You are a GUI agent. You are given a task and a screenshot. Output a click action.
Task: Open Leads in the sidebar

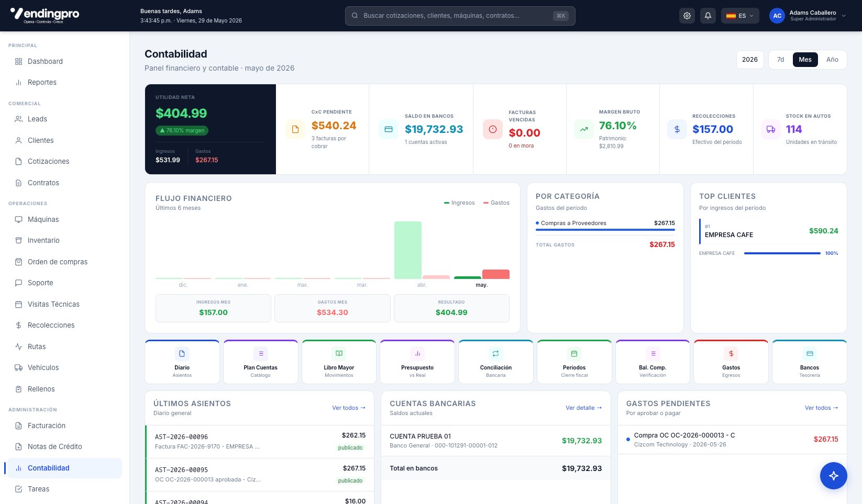pyautogui.click(x=64, y=119)
